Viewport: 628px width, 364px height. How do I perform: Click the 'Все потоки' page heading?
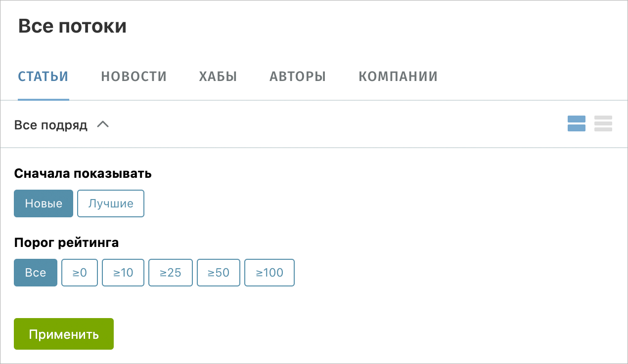(73, 26)
